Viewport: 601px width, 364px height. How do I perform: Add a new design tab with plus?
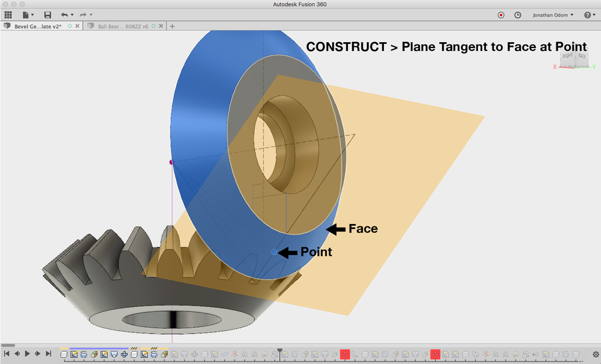tap(172, 26)
